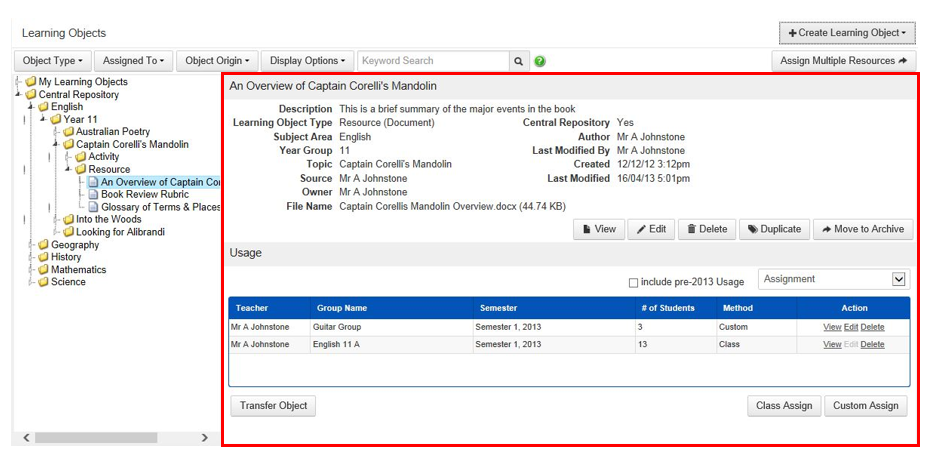Viewport: 932px width, 457px height.
Task: Open the green help icon
Action: (540, 61)
